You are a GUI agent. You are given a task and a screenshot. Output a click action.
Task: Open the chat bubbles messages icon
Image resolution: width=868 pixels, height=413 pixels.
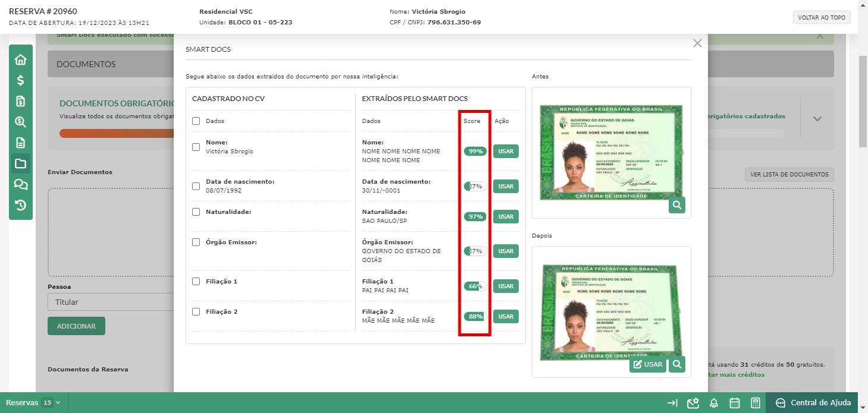pyautogui.click(x=20, y=184)
